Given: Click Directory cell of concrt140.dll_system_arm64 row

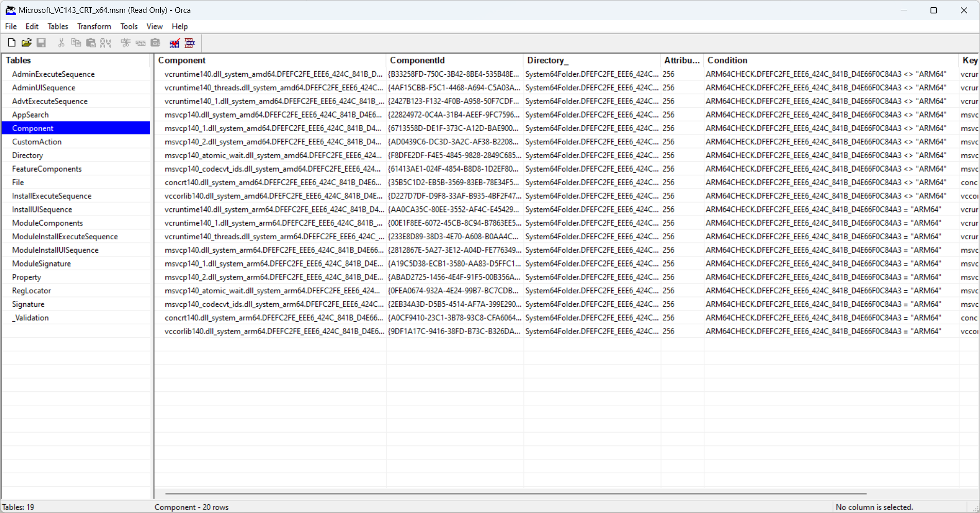Looking at the screenshot, I should 592,318.
